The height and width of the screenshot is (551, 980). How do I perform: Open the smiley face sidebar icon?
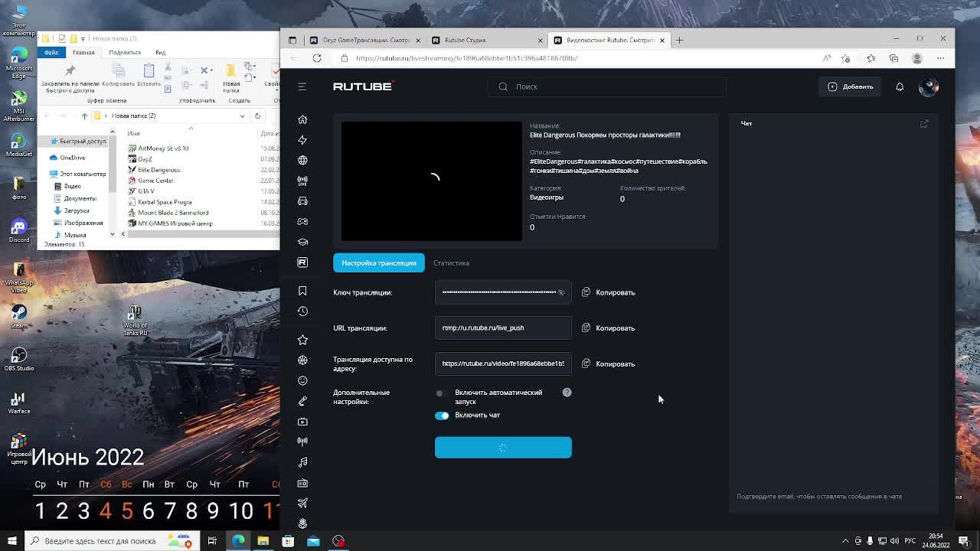[x=302, y=380]
